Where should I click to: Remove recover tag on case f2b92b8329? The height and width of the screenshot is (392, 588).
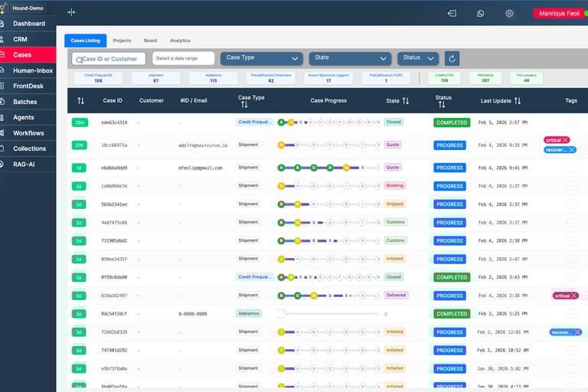point(577,332)
